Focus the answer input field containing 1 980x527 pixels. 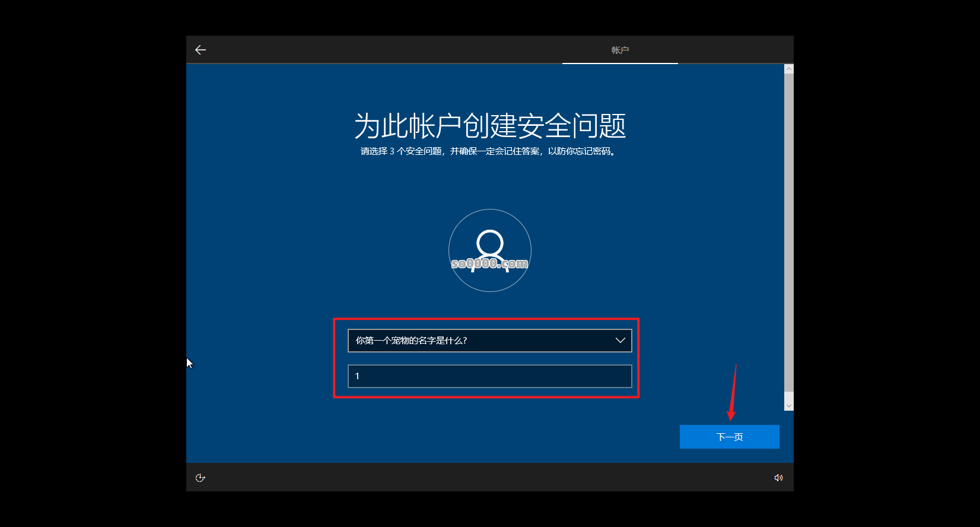click(x=489, y=376)
